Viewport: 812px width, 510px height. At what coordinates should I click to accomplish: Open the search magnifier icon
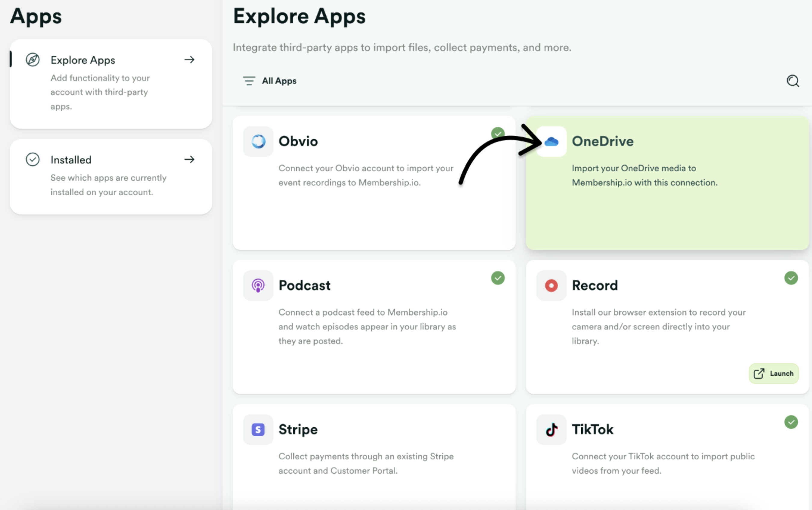(793, 81)
